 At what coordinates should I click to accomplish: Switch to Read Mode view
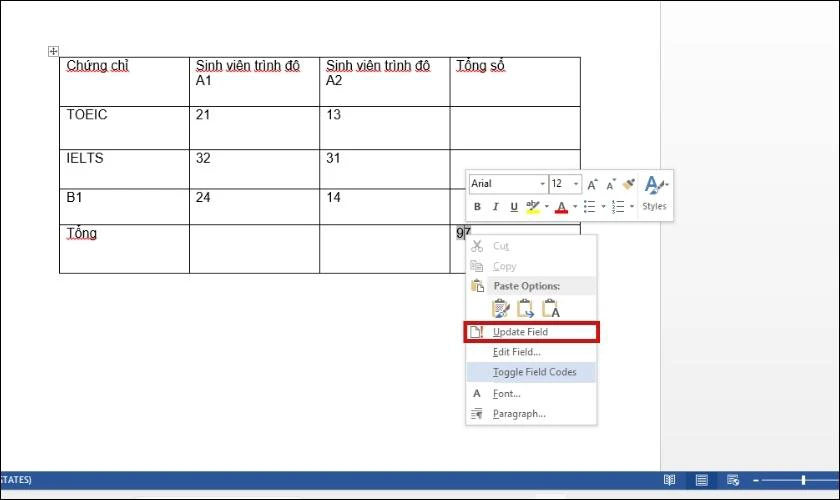670,480
